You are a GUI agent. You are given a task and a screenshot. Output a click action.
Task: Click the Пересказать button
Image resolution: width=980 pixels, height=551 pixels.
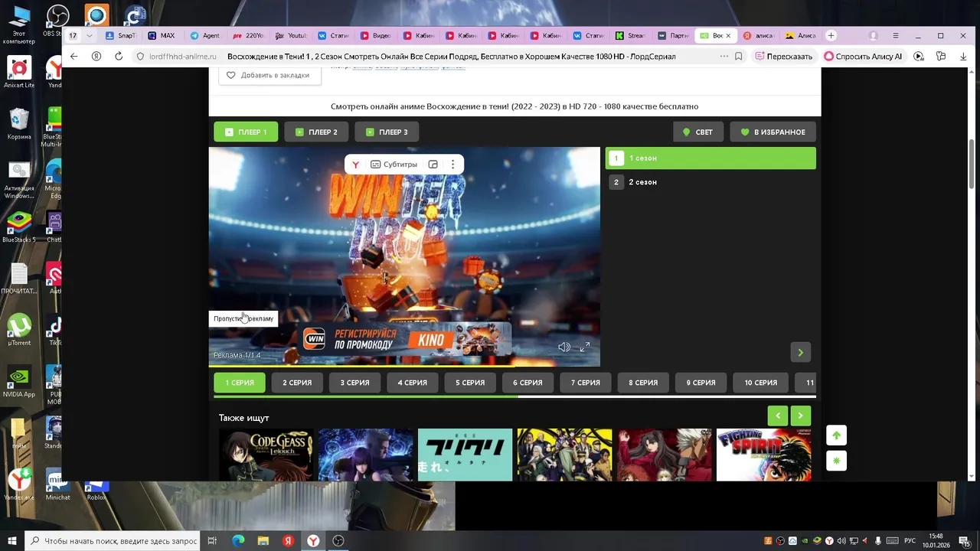pyautogui.click(x=783, y=56)
